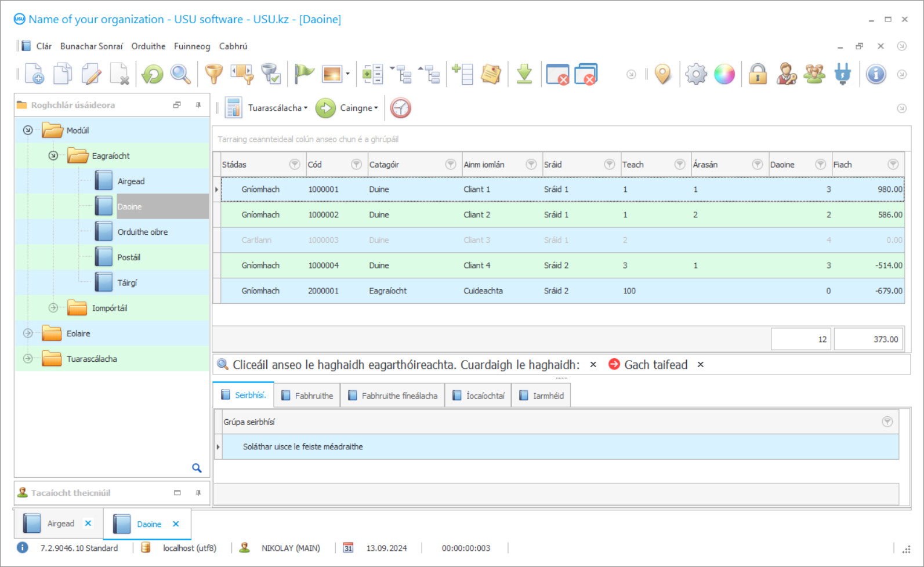Click the add new record icon
This screenshot has width=924, height=567.
34,74
